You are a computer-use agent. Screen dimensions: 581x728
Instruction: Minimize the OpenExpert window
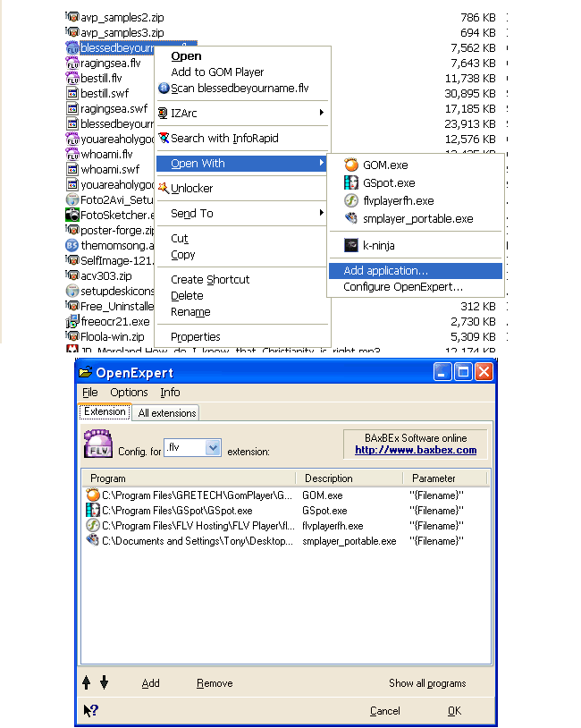click(x=442, y=372)
